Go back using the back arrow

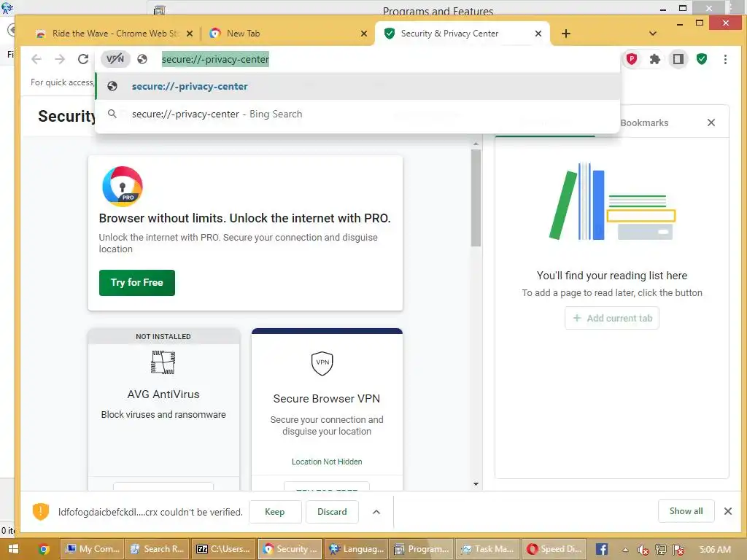(x=36, y=59)
